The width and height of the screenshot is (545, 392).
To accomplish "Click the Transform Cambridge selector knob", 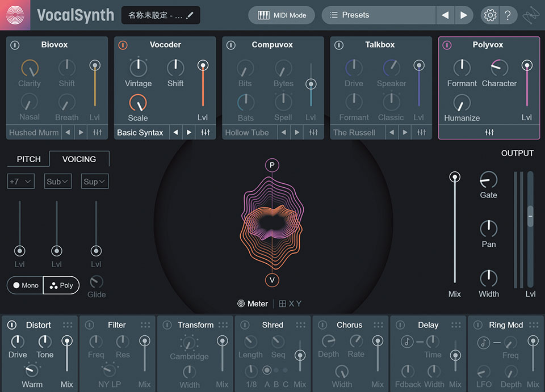I will (x=189, y=343).
